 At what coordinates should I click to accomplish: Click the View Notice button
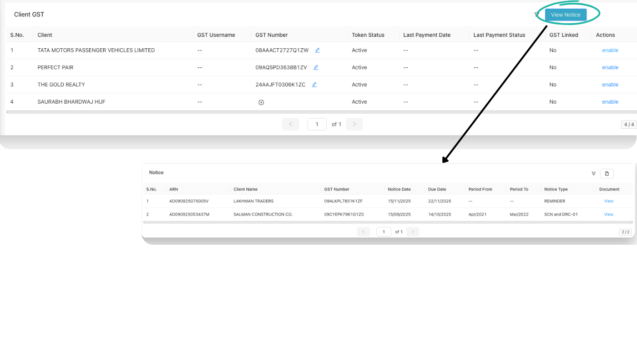pos(565,15)
